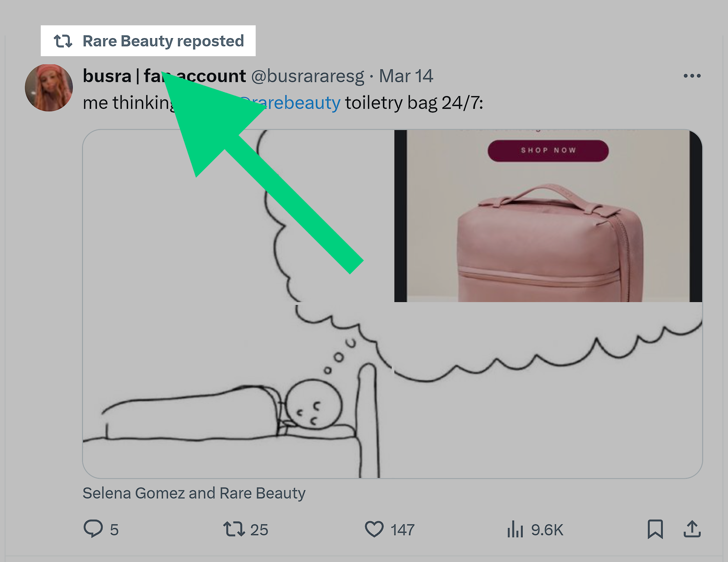Click the Selena Gomez and Rare Beauty caption

click(x=194, y=493)
